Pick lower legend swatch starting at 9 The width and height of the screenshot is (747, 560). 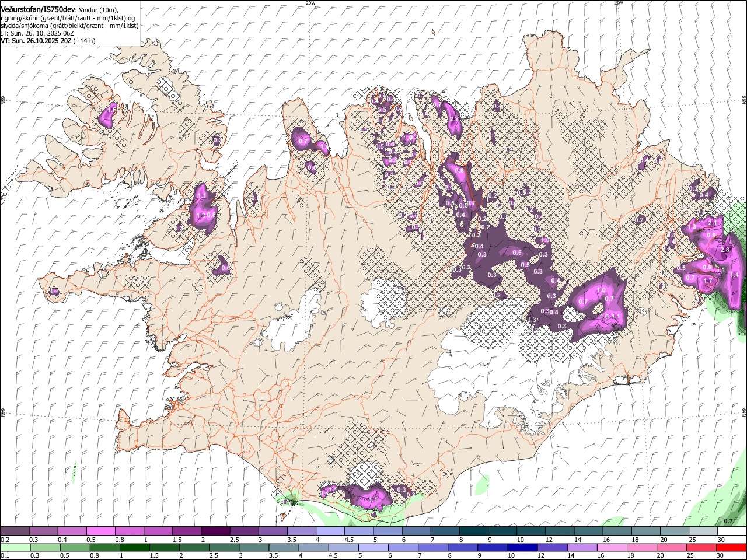[x=492, y=547]
